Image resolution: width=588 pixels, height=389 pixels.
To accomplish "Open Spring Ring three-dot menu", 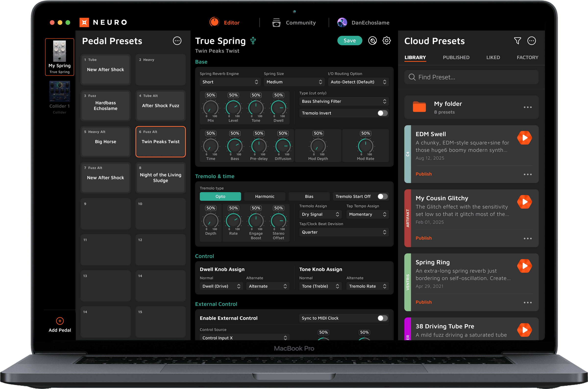I will coord(527,303).
